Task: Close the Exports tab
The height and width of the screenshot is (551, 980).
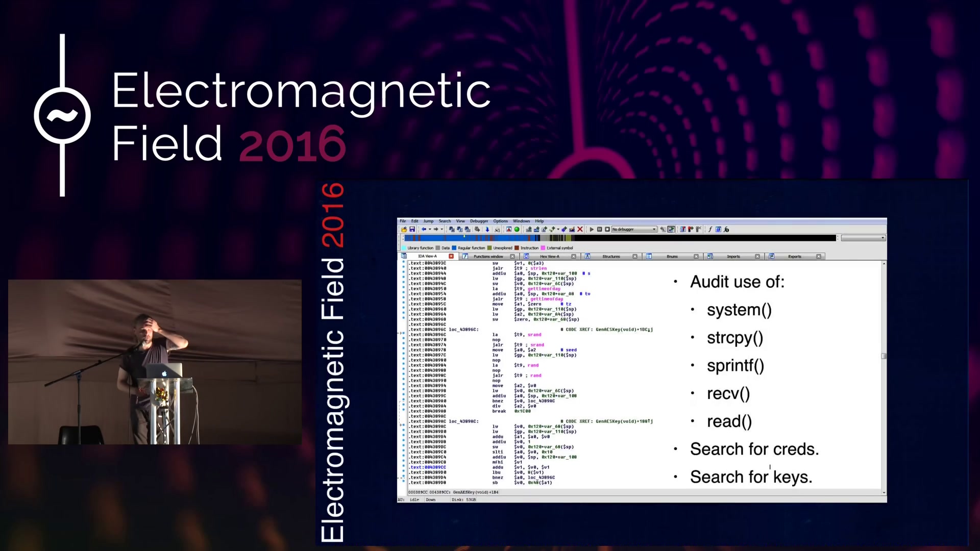Action: pyautogui.click(x=819, y=257)
